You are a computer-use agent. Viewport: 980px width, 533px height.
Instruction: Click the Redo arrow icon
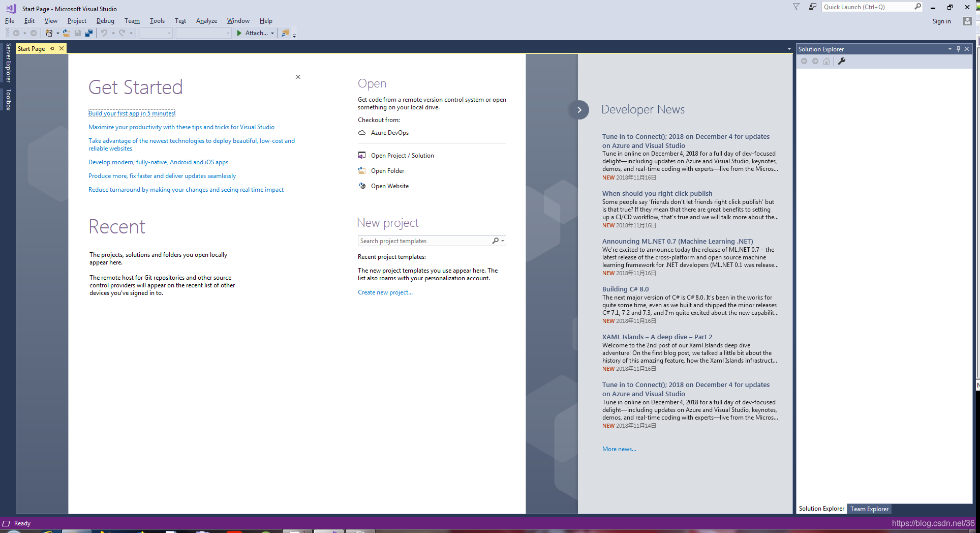click(122, 33)
